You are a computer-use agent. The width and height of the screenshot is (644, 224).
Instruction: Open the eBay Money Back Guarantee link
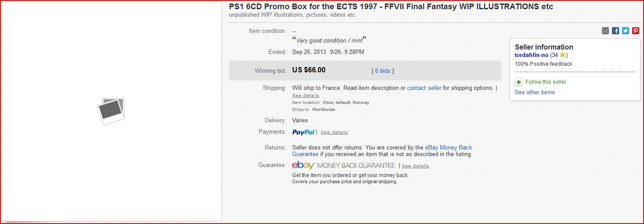pyautogui.click(x=382, y=151)
